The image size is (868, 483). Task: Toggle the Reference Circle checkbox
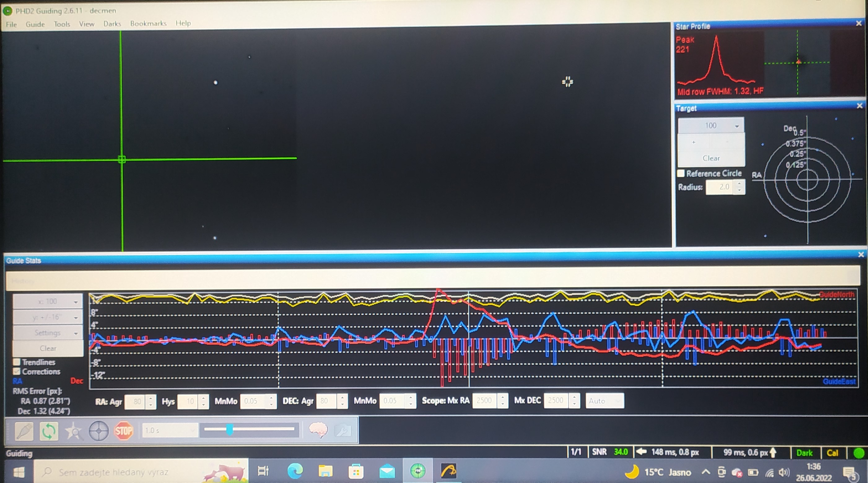coord(681,173)
